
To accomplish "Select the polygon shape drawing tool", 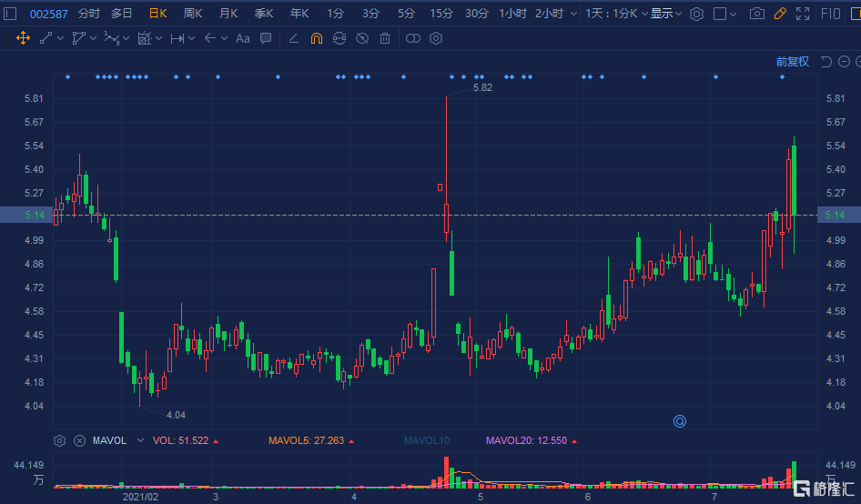I will tap(79, 38).
